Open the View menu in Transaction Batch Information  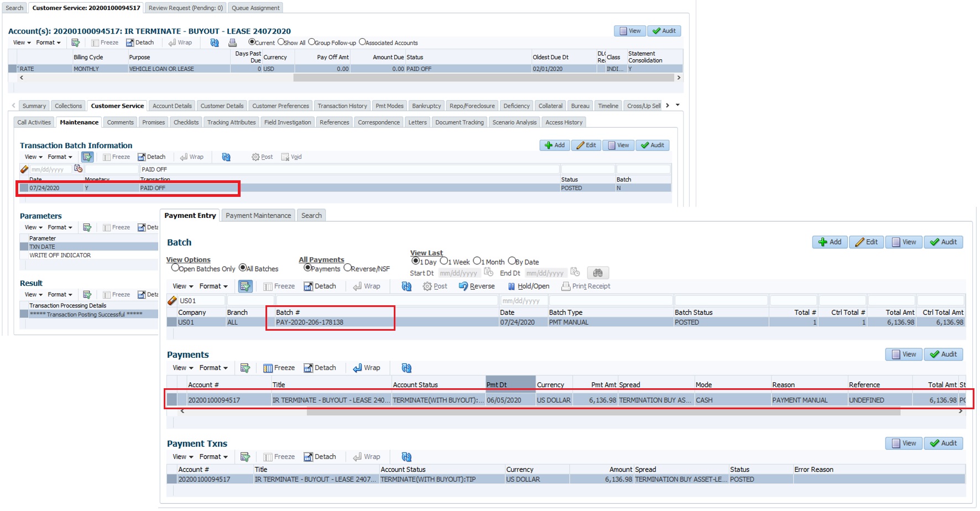[33, 157]
